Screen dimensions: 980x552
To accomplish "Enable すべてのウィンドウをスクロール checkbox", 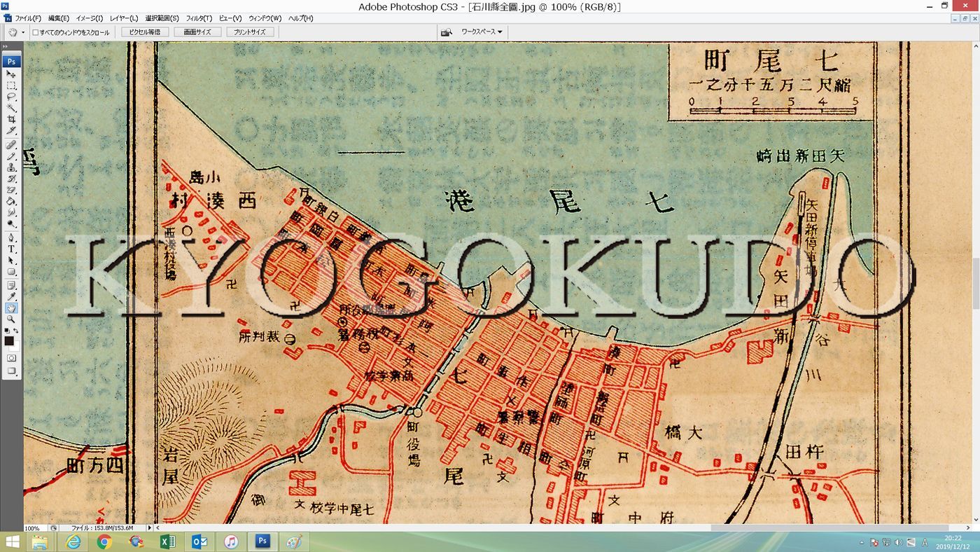I will tap(36, 32).
